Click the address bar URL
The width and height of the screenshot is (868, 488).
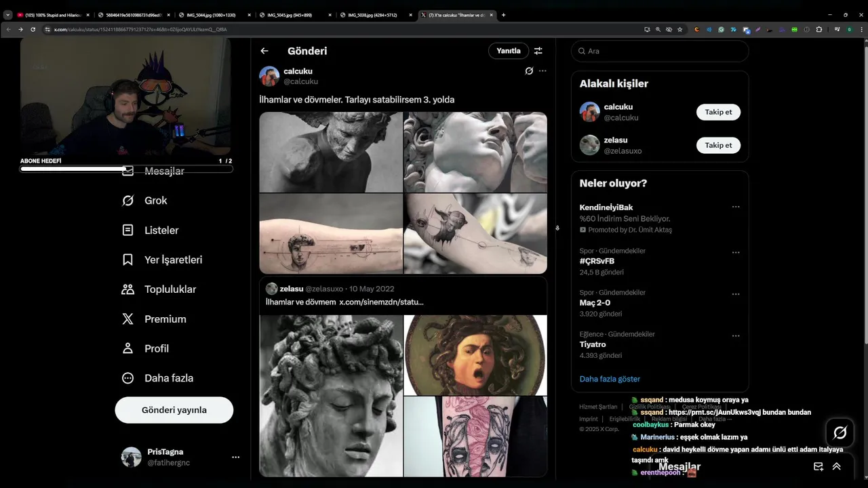click(140, 29)
